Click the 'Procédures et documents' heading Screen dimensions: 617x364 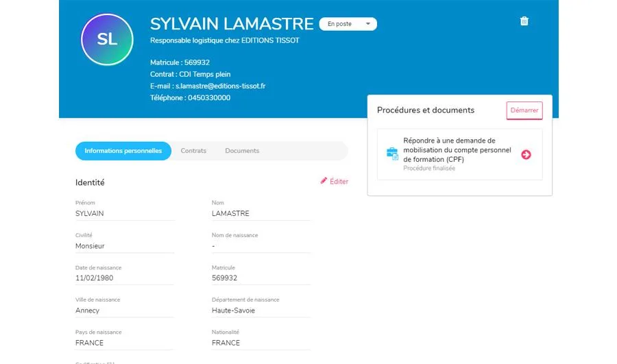click(426, 110)
